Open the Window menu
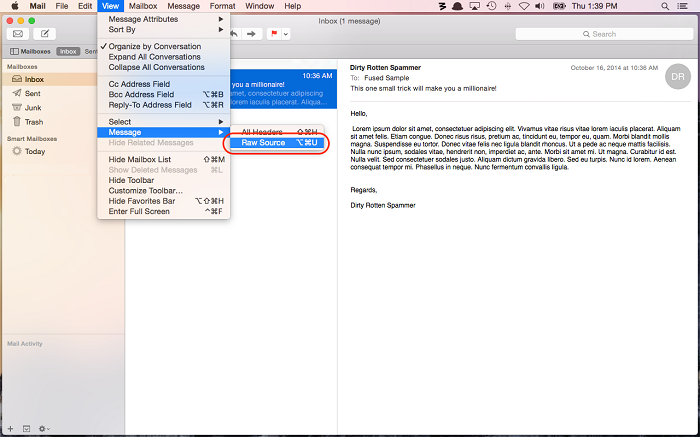 click(259, 6)
